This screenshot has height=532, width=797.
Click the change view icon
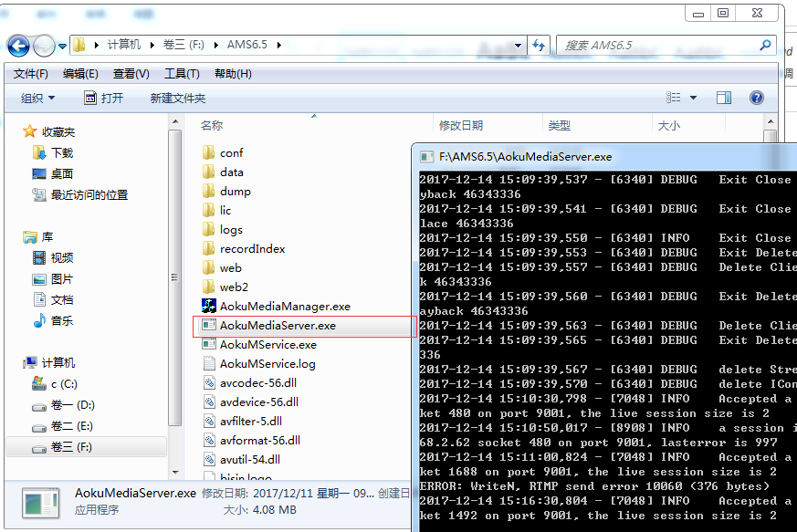click(x=674, y=98)
